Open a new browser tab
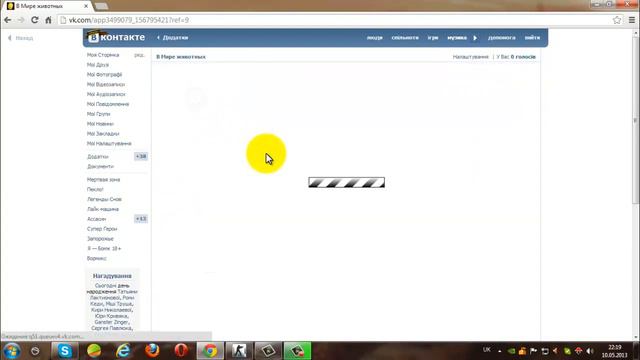 (101, 6)
